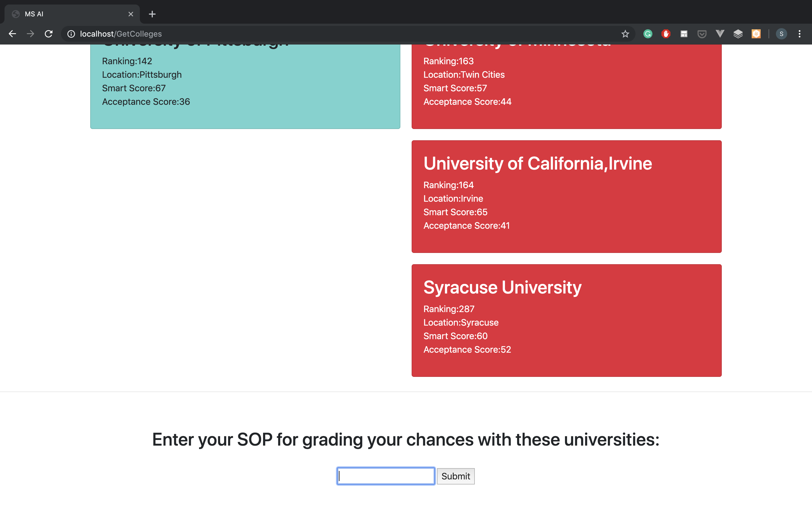Screen dimensions: 812x507
Task: Open the Vue devtools extension icon
Action: point(720,34)
